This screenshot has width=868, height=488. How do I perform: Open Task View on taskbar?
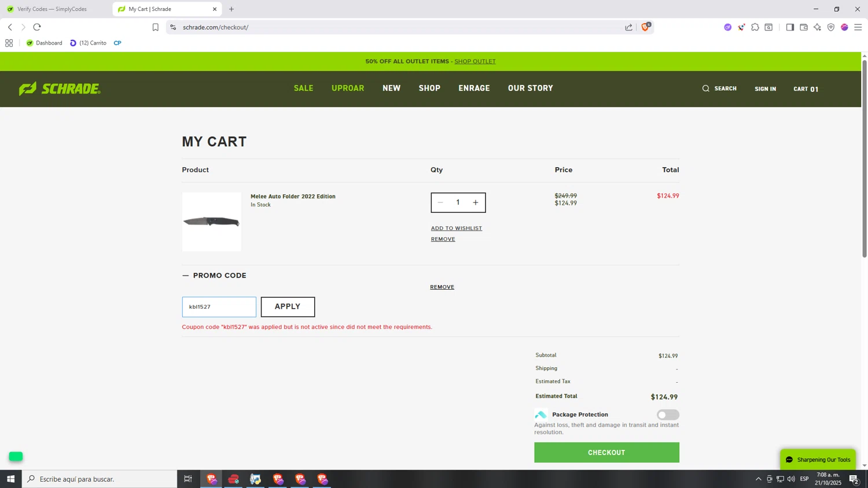pos(187,479)
